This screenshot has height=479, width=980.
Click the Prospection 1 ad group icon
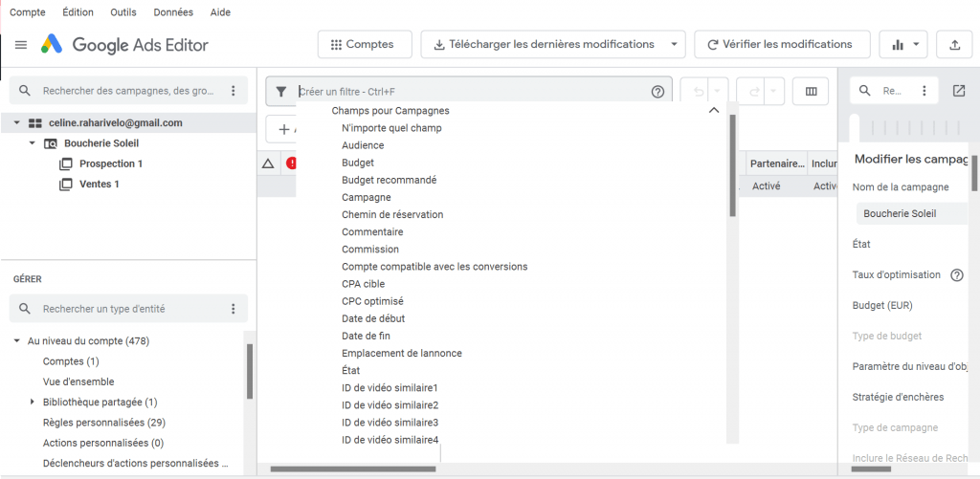66,164
